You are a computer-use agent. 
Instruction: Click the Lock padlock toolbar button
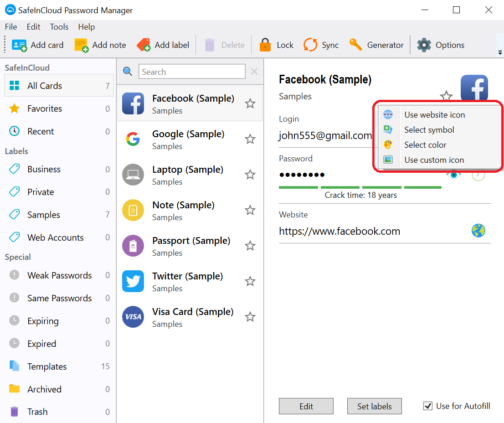click(277, 45)
